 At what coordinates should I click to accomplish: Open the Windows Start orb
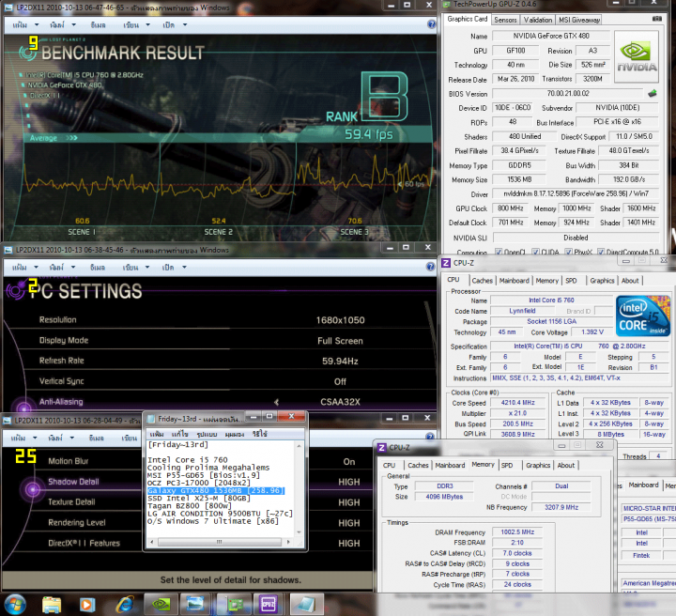[x=15, y=604]
